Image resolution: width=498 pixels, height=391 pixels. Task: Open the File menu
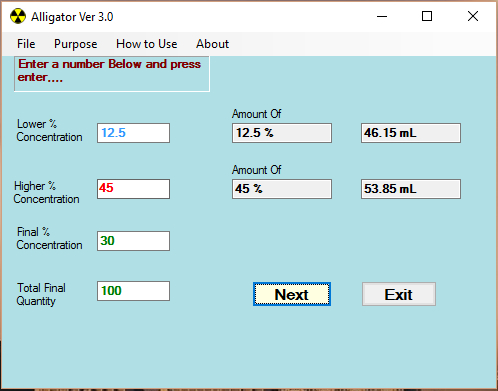[x=26, y=44]
